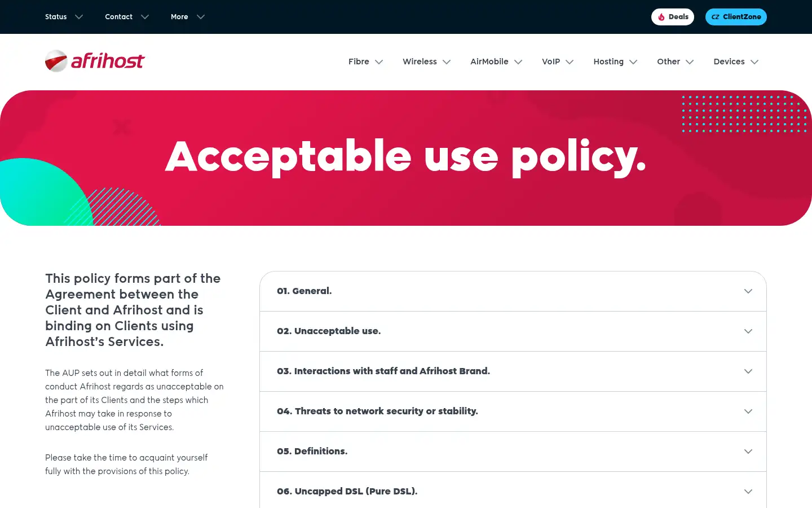This screenshot has height=508, width=812.
Task: Click paragraph starting 'Please take the time'
Action: [x=126, y=465]
